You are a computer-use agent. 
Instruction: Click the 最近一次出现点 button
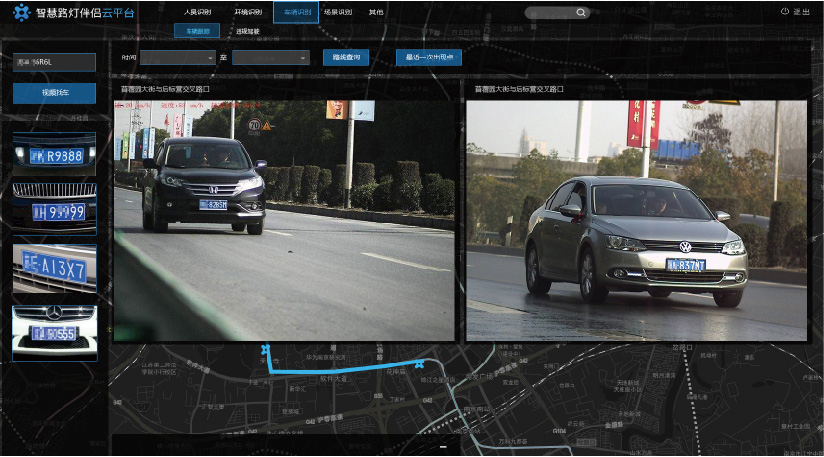tap(429, 58)
